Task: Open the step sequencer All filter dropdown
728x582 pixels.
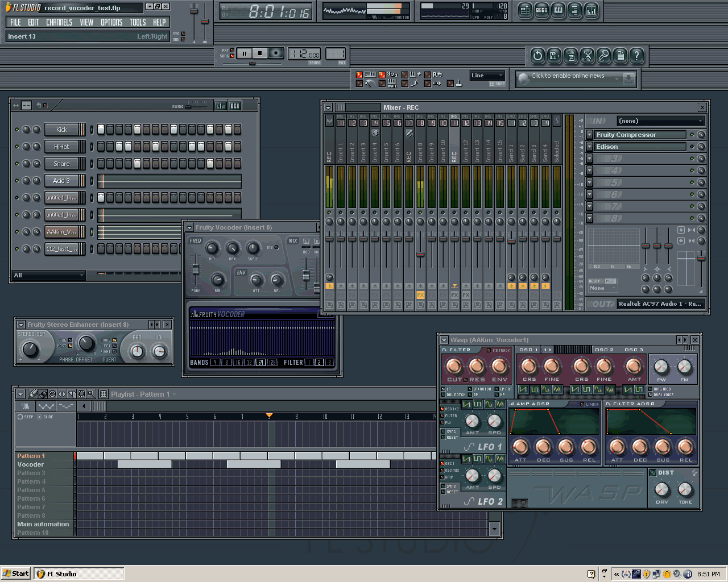Action: (49, 275)
